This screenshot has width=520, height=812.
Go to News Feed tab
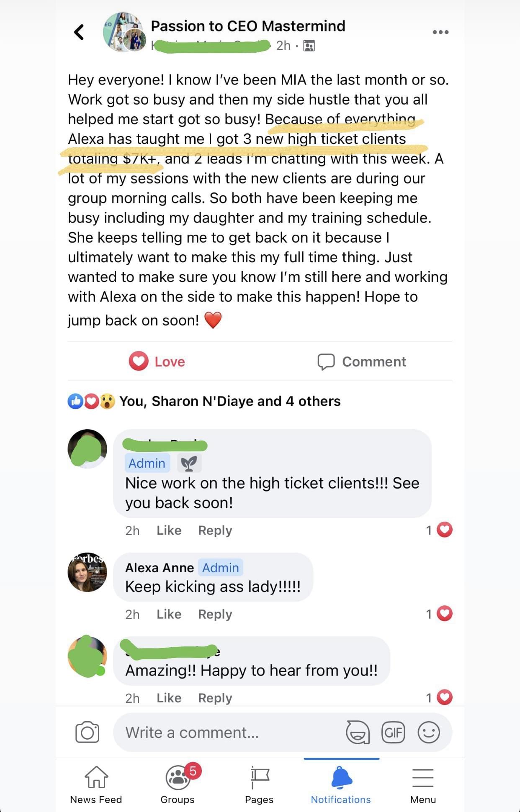(x=96, y=785)
